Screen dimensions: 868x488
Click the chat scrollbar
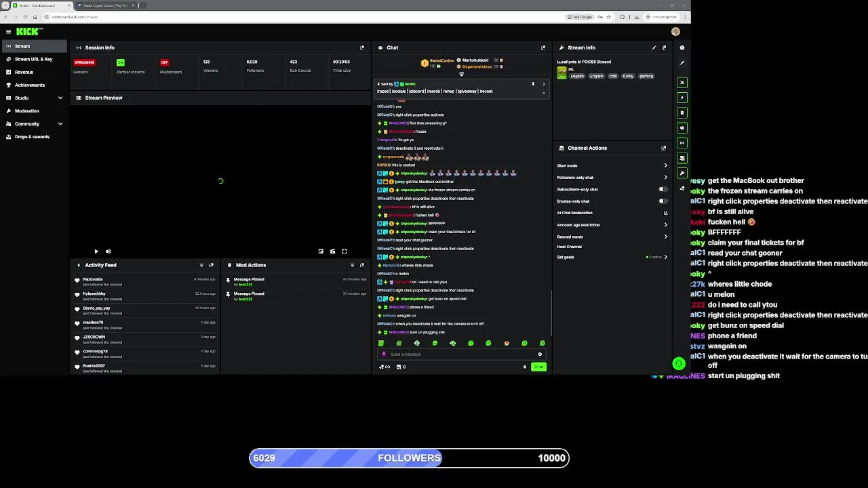point(551,312)
